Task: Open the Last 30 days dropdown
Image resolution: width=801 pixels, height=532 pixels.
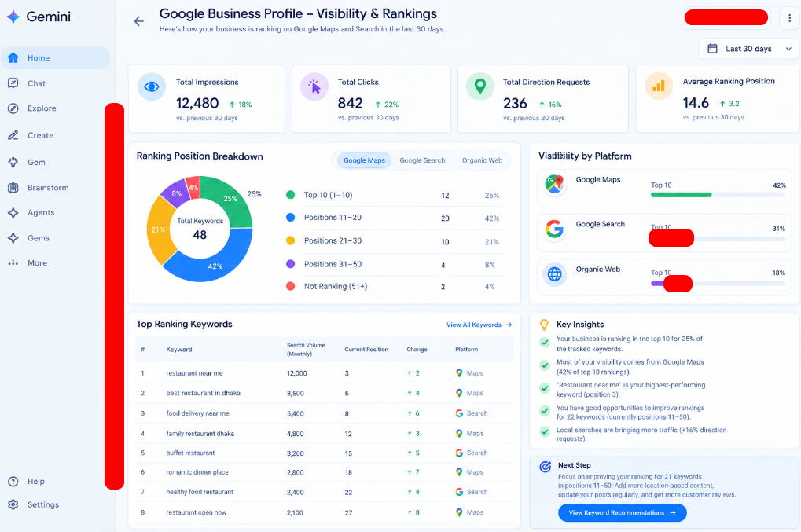Action: tap(748, 49)
